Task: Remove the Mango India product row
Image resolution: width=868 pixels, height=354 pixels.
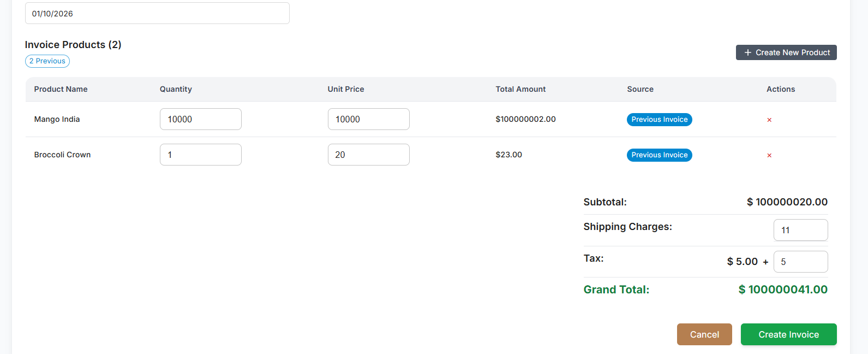Action: coord(769,120)
